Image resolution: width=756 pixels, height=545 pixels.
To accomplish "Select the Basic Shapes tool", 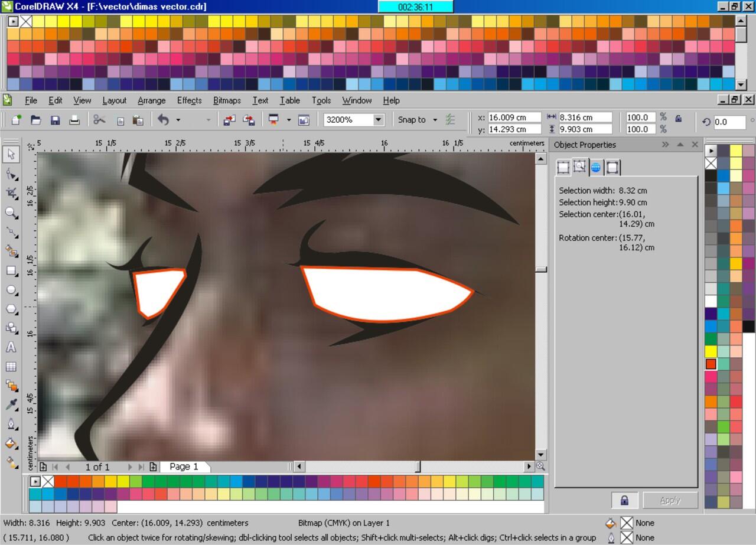I will pos(11,328).
